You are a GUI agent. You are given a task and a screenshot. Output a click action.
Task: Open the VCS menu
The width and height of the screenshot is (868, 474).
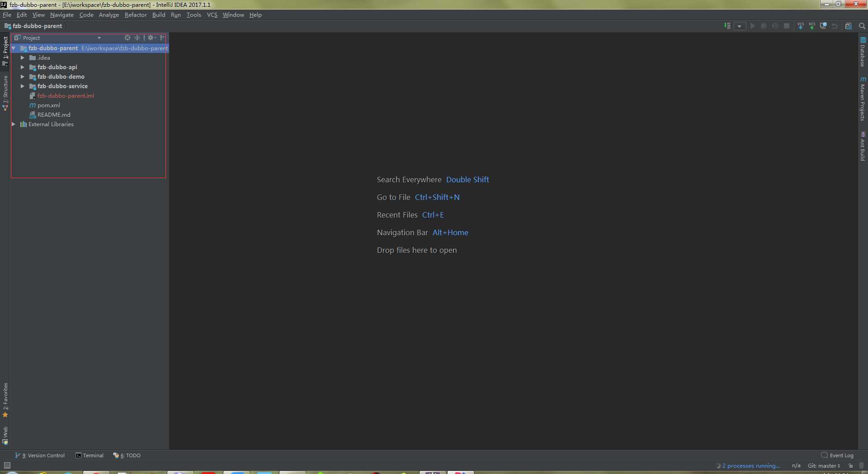click(x=212, y=14)
